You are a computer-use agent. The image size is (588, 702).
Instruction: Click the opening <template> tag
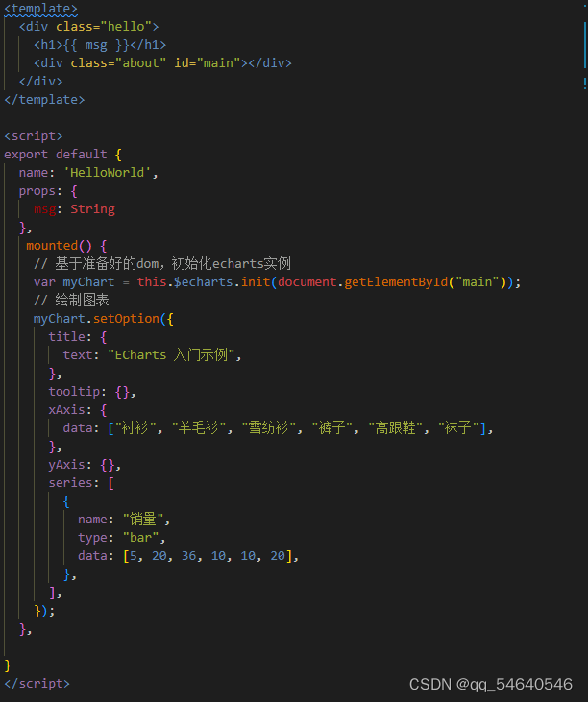pos(40,9)
